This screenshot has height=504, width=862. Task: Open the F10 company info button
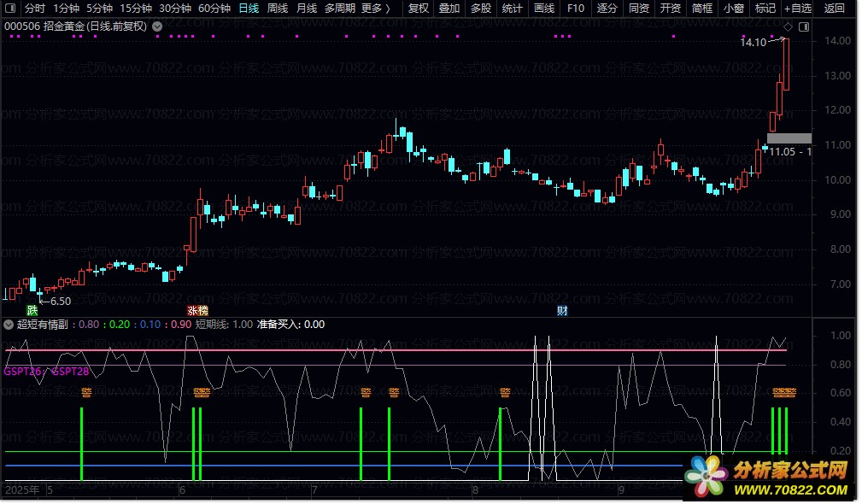pyautogui.click(x=576, y=9)
